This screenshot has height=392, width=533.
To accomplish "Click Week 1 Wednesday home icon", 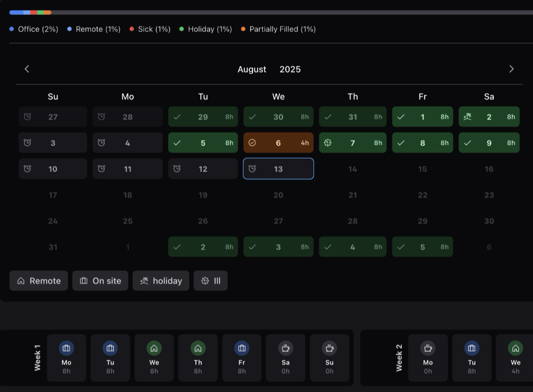I will coord(154,348).
